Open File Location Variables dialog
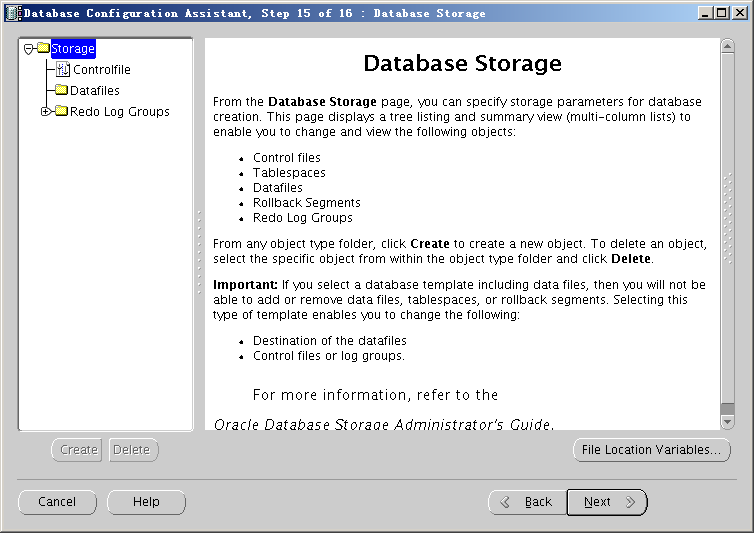 click(x=651, y=450)
